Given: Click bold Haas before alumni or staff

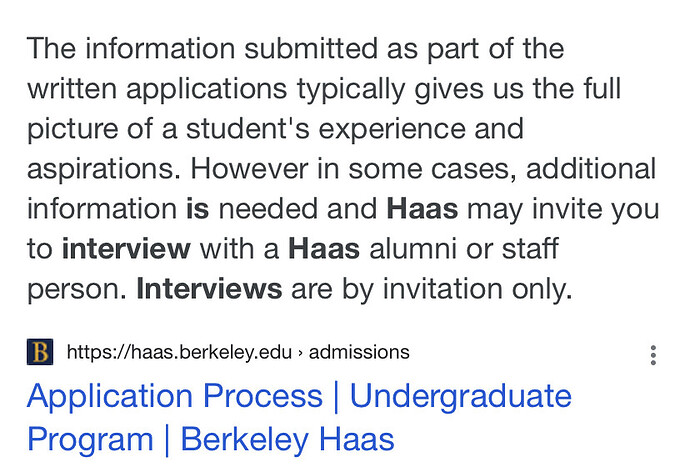Looking at the screenshot, I should point(324,249).
